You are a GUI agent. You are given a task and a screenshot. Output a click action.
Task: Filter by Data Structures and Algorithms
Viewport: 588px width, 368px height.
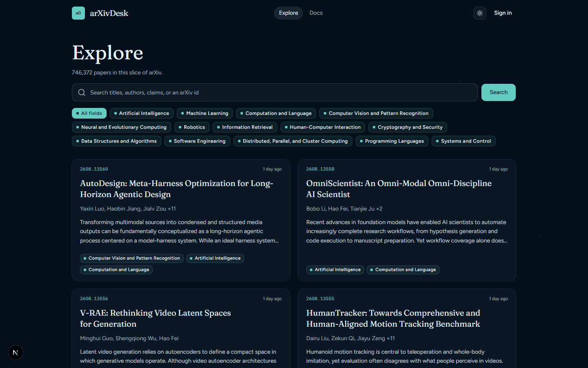click(x=117, y=141)
